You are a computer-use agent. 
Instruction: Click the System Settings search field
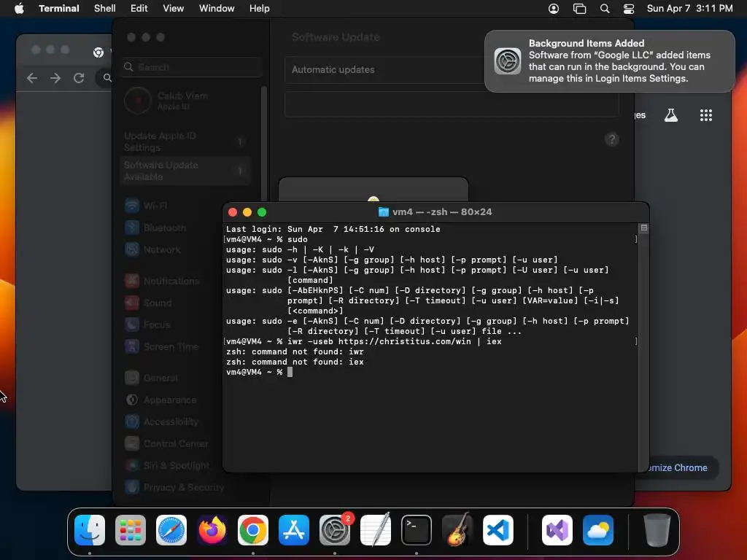[x=191, y=67]
